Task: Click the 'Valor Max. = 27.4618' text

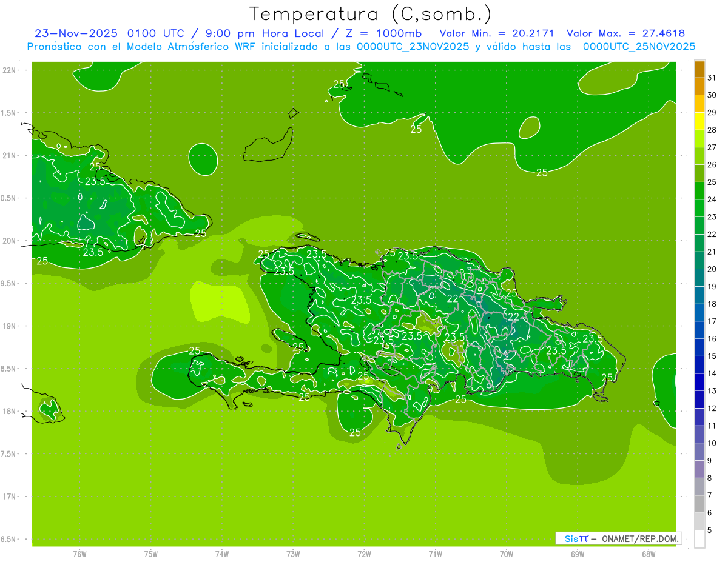Action: (625, 33)
